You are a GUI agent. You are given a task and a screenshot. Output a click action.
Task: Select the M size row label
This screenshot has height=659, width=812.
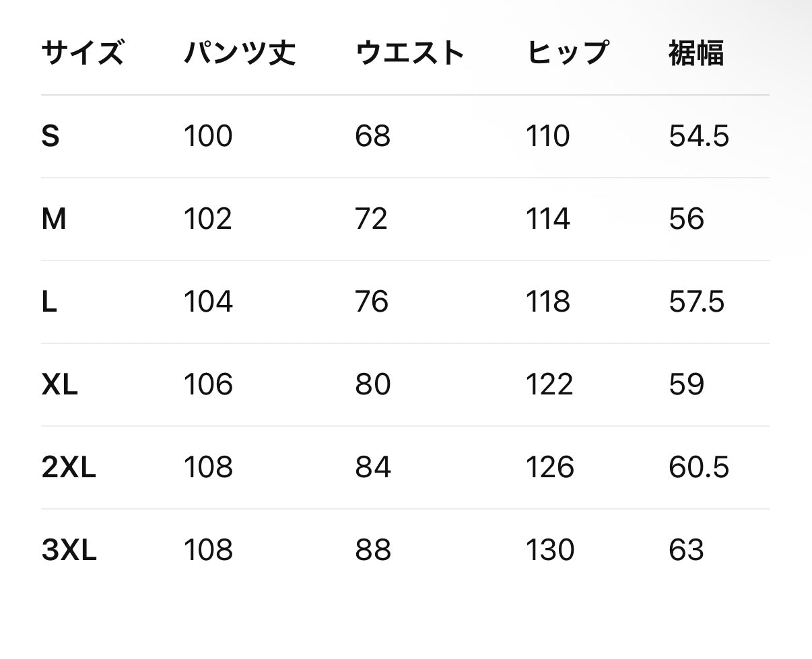click(x=54, y=219)
